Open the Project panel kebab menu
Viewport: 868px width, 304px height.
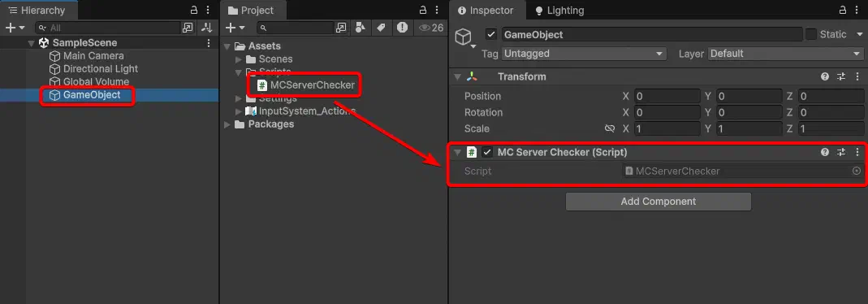pos(437,10)
